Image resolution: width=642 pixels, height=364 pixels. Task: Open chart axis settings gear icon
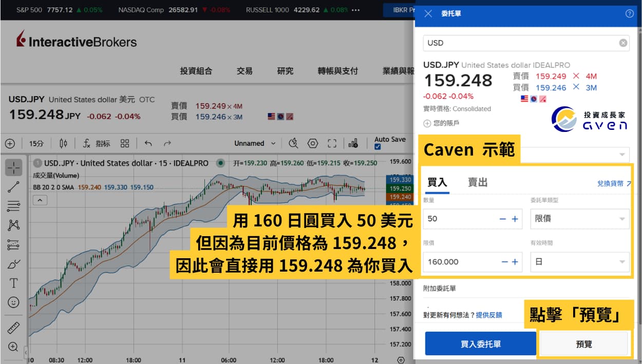(401, 359)
